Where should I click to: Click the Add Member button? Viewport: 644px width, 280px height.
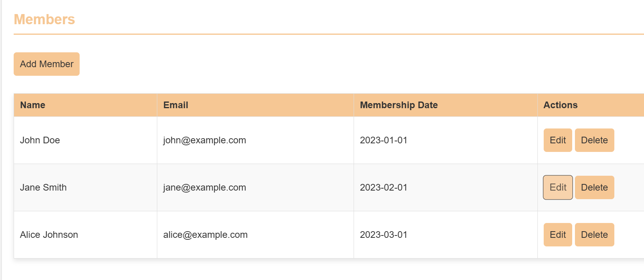click(x=46, y=64)
